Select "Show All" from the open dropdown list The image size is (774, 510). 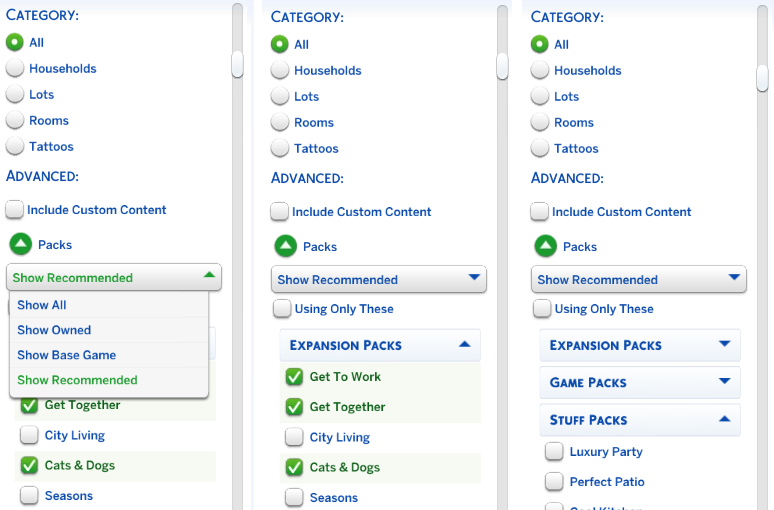(x=42, y=305)
